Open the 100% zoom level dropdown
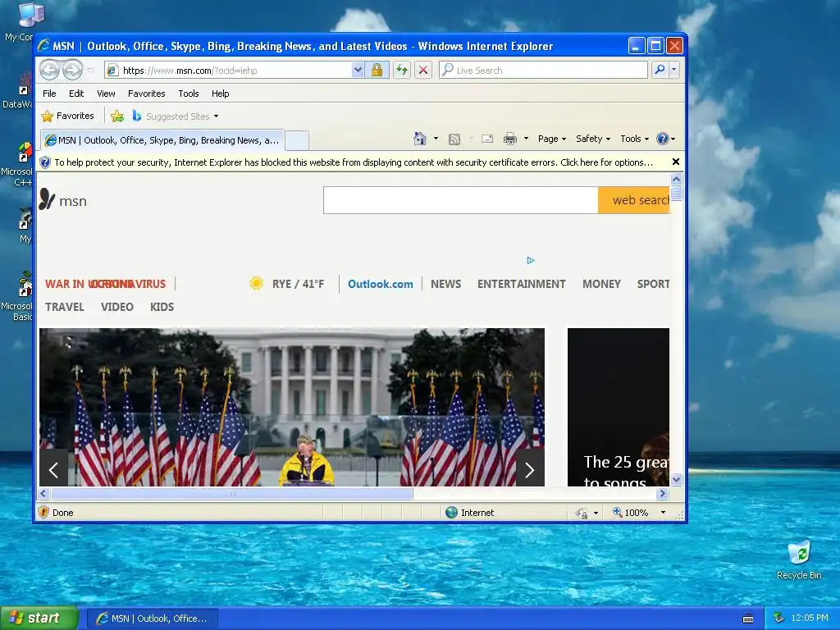This screenshot has width=840, height=630. tap(663, 513)
